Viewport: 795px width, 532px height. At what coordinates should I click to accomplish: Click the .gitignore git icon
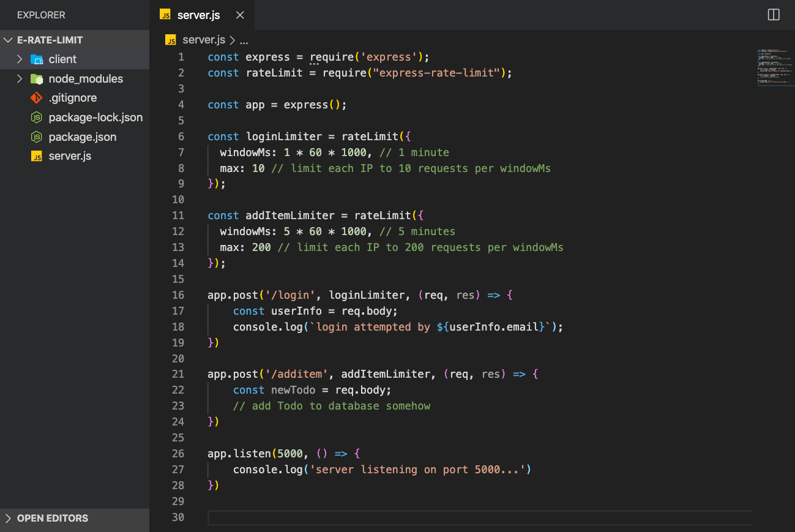37,98
